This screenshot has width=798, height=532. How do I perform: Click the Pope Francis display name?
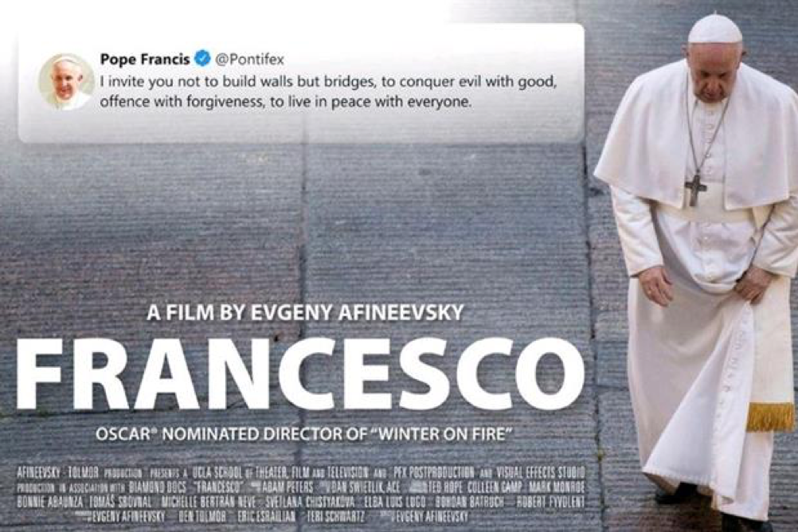pos(144,59)
